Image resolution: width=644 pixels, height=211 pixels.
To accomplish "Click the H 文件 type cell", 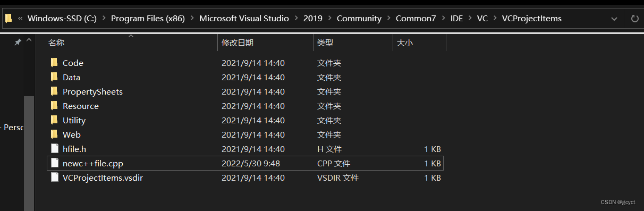I will (329, 149).
